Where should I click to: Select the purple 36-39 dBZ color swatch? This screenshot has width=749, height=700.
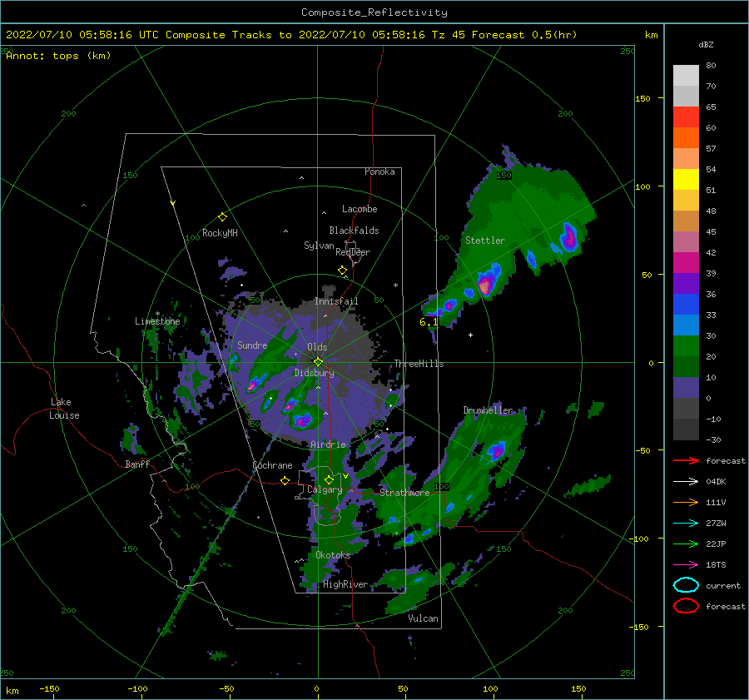(686, 284)
